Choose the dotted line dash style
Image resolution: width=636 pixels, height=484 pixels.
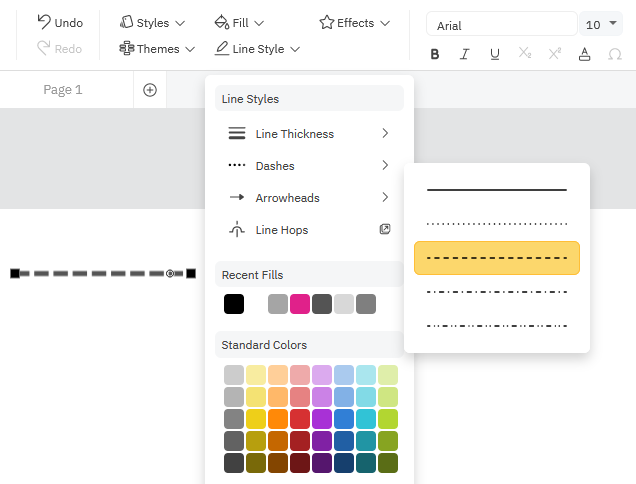pos(496,224)
